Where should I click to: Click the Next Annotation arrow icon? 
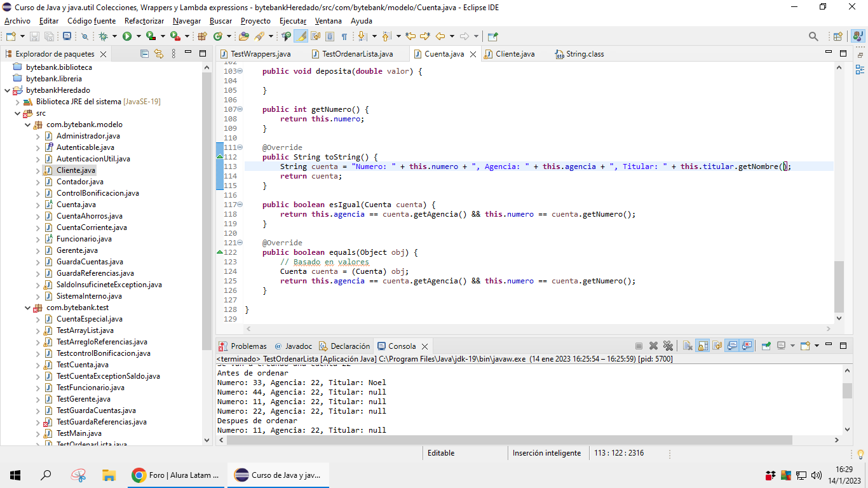362,36
